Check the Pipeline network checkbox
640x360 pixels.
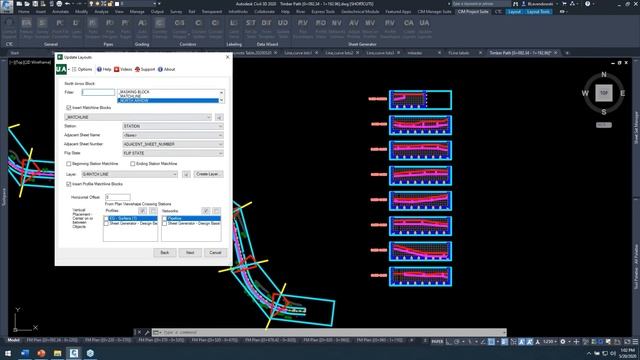tap(165, 219)
